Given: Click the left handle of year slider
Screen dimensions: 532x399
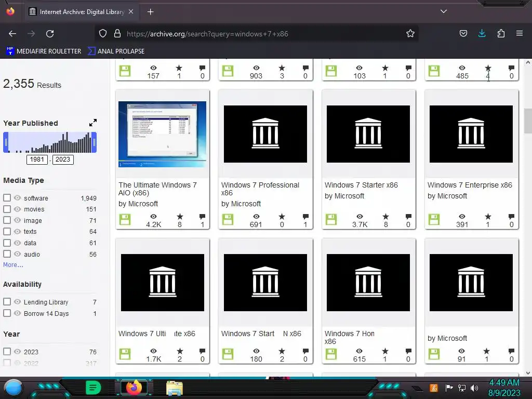Looking at the screenshot, I should click(x=6, y=142).
